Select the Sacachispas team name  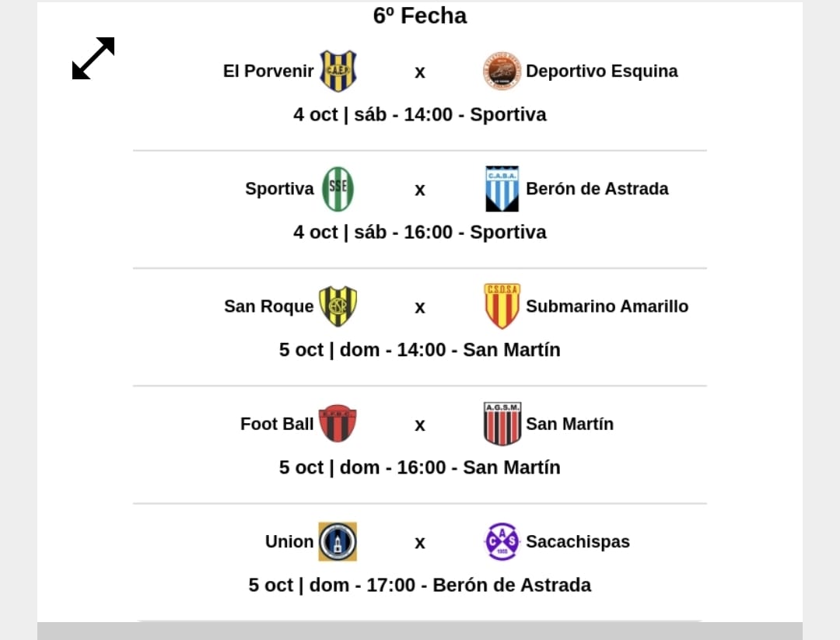coord(577,541)
